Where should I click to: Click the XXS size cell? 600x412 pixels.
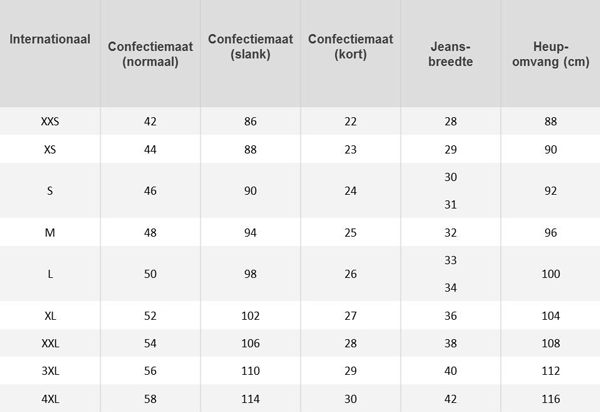point(50,121)
